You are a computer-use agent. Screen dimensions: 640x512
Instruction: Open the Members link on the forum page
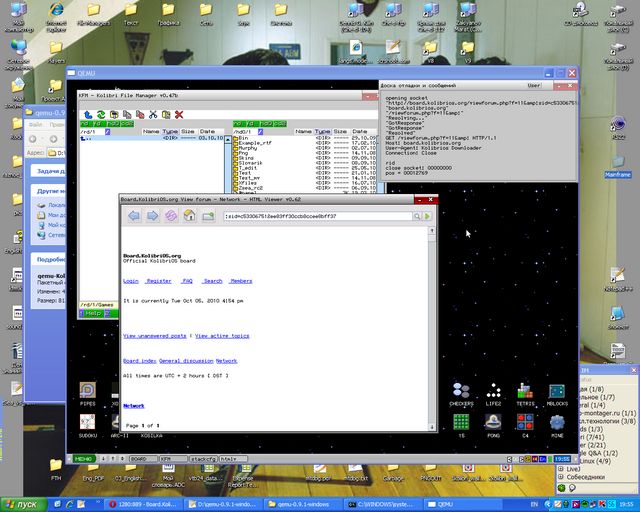point(241,281)
